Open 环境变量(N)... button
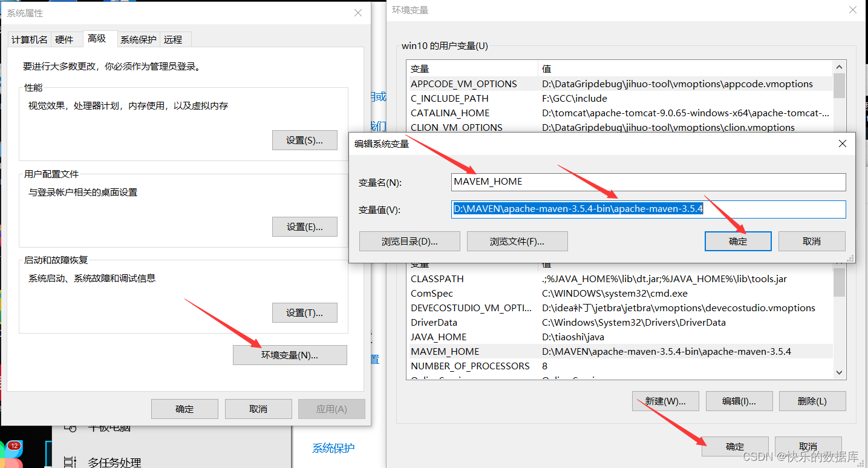Screen dimensions: 868x468 click(x=290, y=355)
